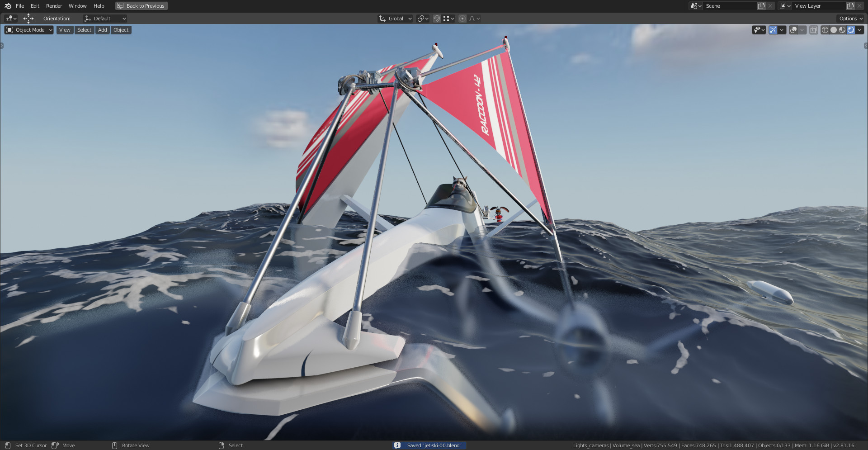Click the Mem: 1.16 GiB status text

(811, 445)
